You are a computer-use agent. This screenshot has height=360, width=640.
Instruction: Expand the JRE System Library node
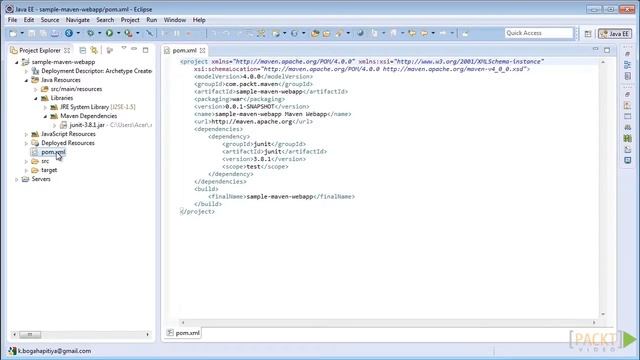pos(45,107)
